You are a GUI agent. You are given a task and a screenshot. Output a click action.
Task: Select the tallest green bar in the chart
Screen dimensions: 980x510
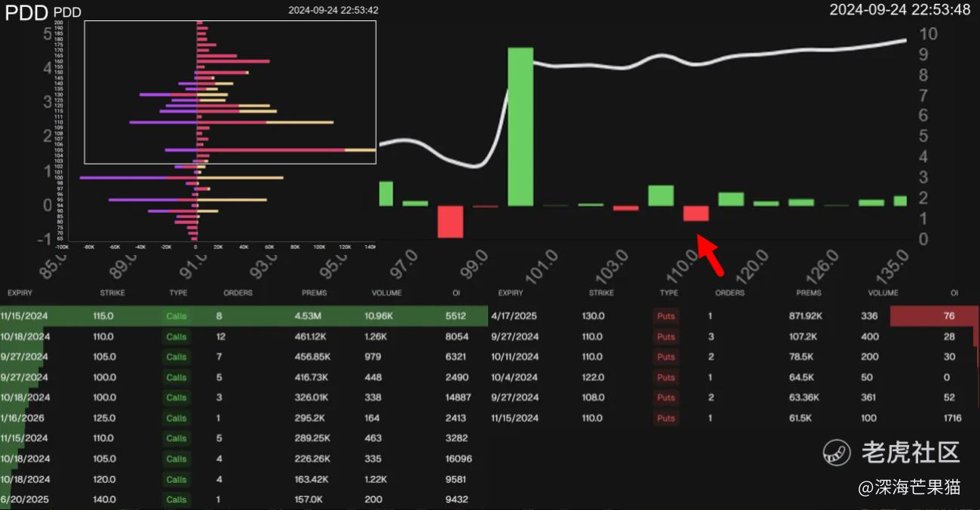pyautogui.click(x=521, y=127)
